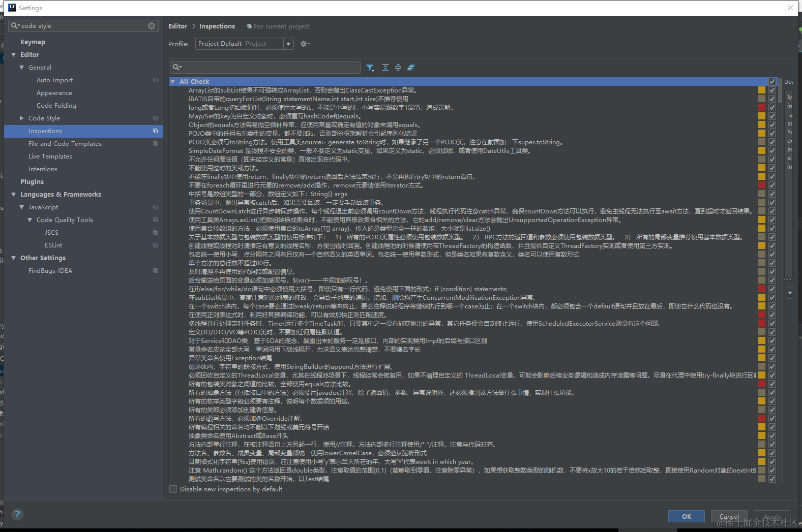Toggle checkbox for SimpleDateFormat inspection
The image size is (802, 532).
[772, 151]
